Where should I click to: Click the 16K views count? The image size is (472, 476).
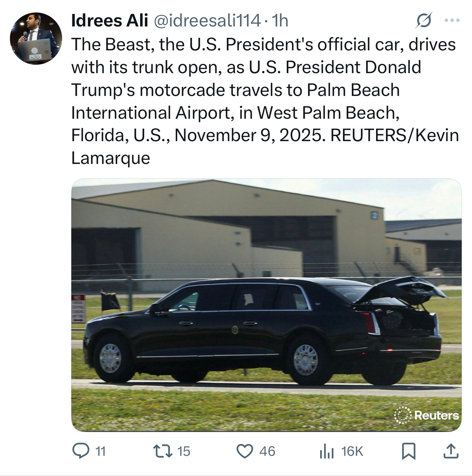pos(352,451)
